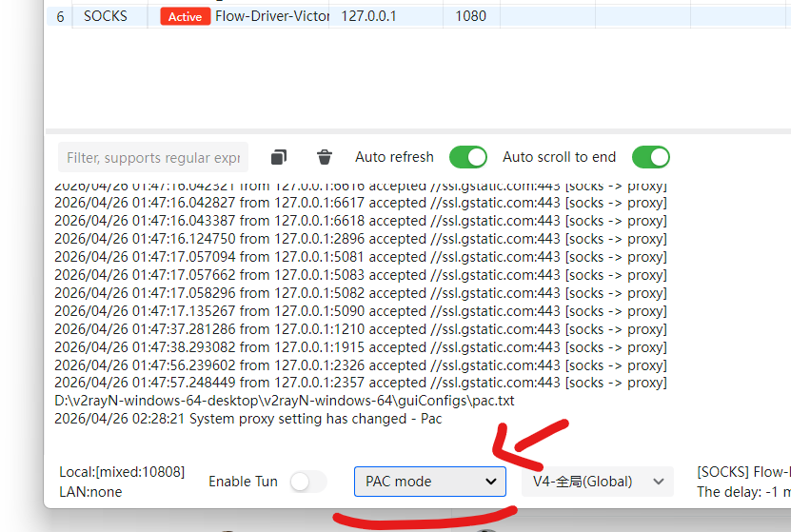Select the Flow-Driver-Victor server name cell
Image resolution: width=791 pixels, height=532 pixels.
272,16
